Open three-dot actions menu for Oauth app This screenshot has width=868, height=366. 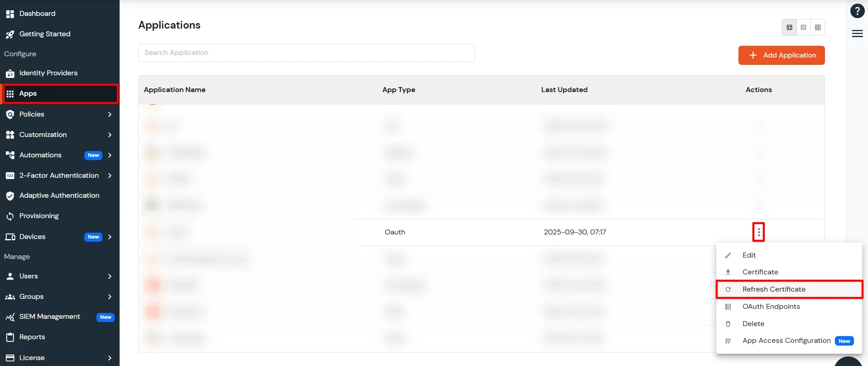pyautogui.click(x=759, y=232)
